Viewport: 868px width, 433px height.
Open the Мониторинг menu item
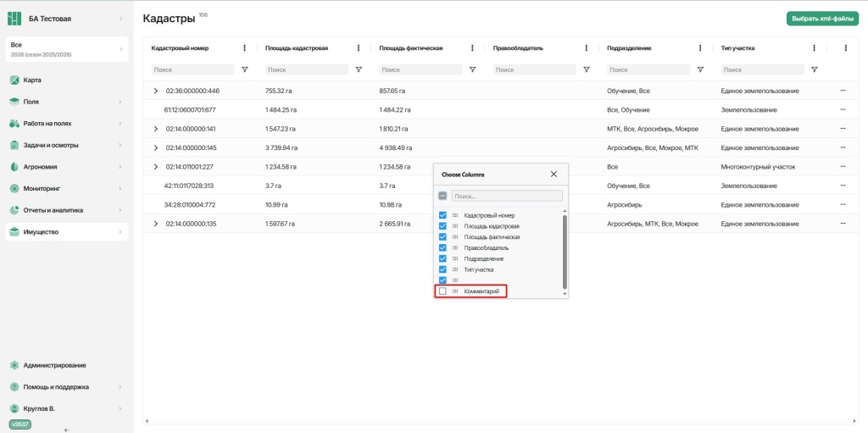point(66,189)
